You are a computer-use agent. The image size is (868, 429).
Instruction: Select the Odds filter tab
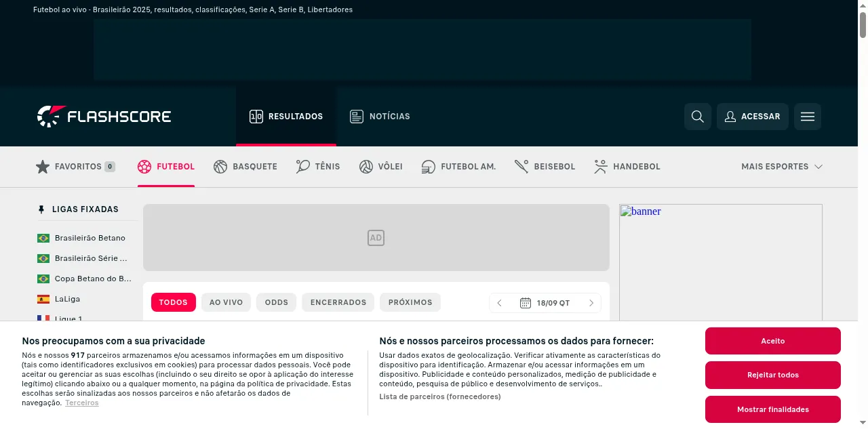(x=277, y=302)
